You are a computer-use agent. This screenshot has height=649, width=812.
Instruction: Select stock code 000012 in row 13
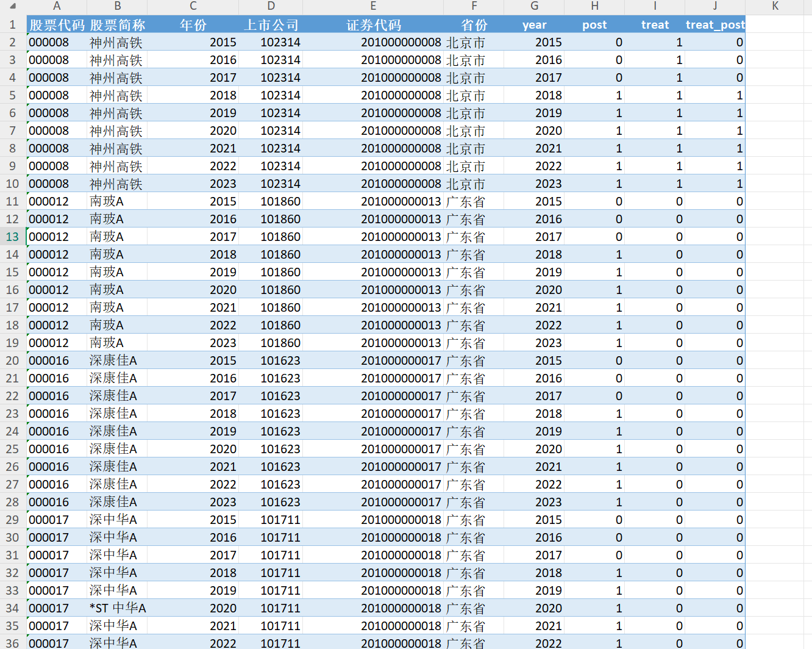tap(57, 237)
